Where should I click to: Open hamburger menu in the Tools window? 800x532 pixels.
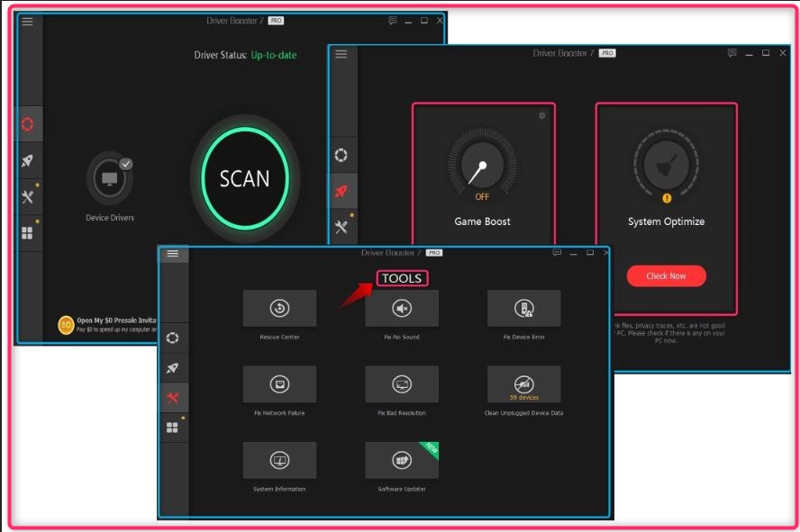(x=173, y=254)
